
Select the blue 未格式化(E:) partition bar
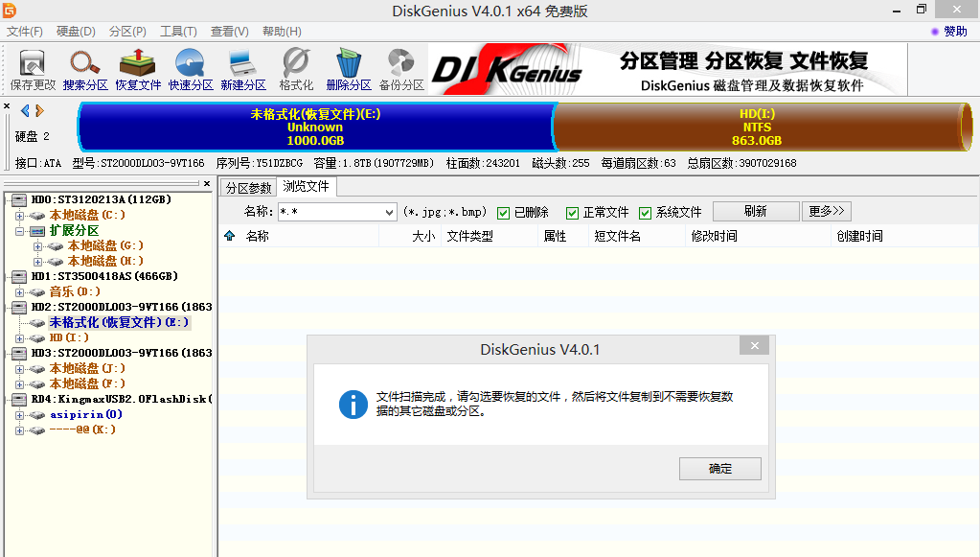click(x=315, y=127)
